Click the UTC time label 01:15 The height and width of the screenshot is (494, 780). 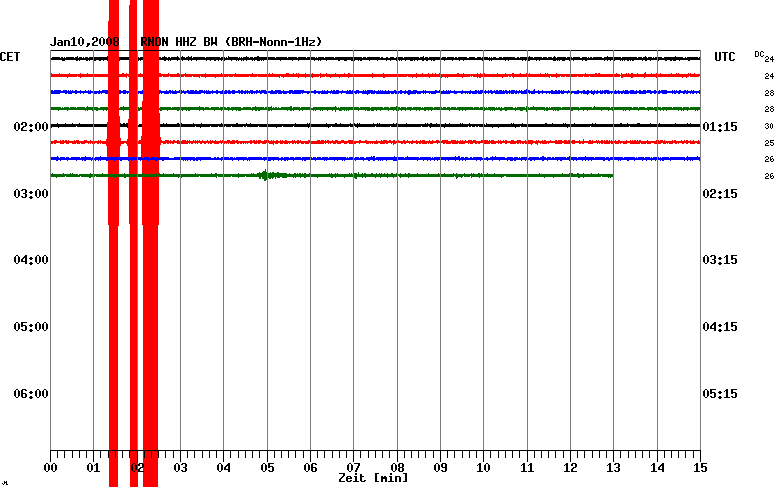(x=720, y=127)
